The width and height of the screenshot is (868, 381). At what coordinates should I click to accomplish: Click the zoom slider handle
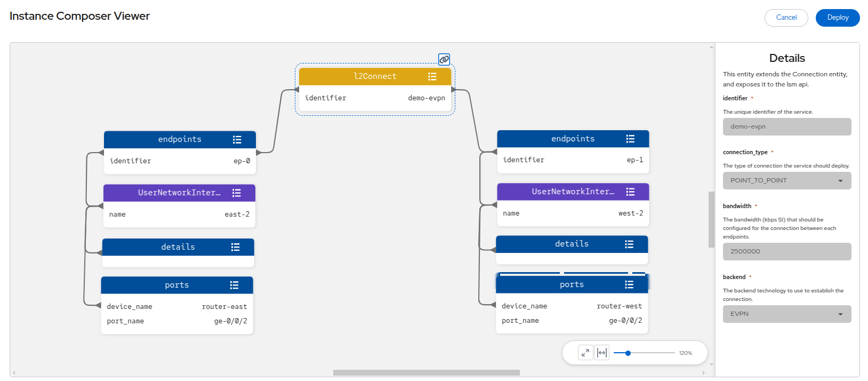(628, 353)
